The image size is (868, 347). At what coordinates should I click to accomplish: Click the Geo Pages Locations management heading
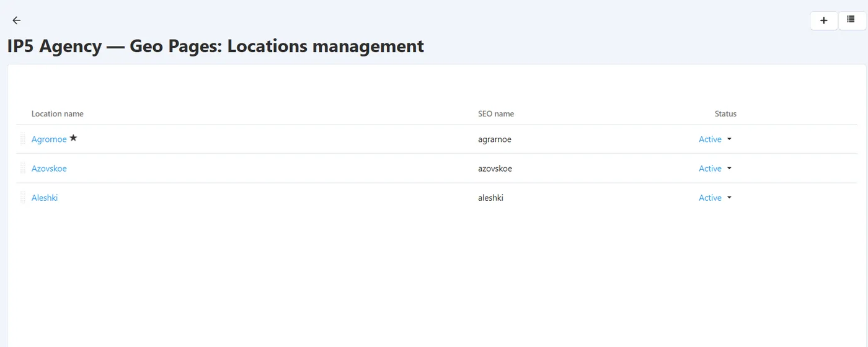click(216, 46)
